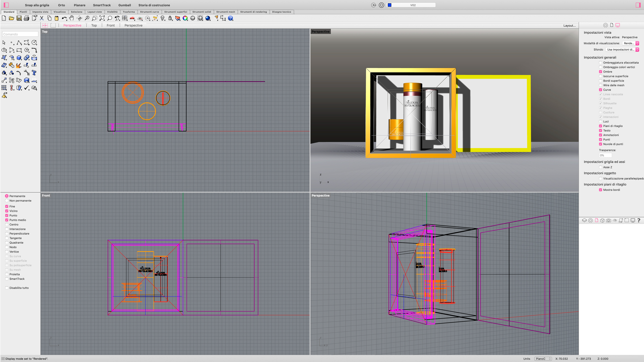Click the padlock Lock objects icon
644x362 pixels.
point(170,18)
